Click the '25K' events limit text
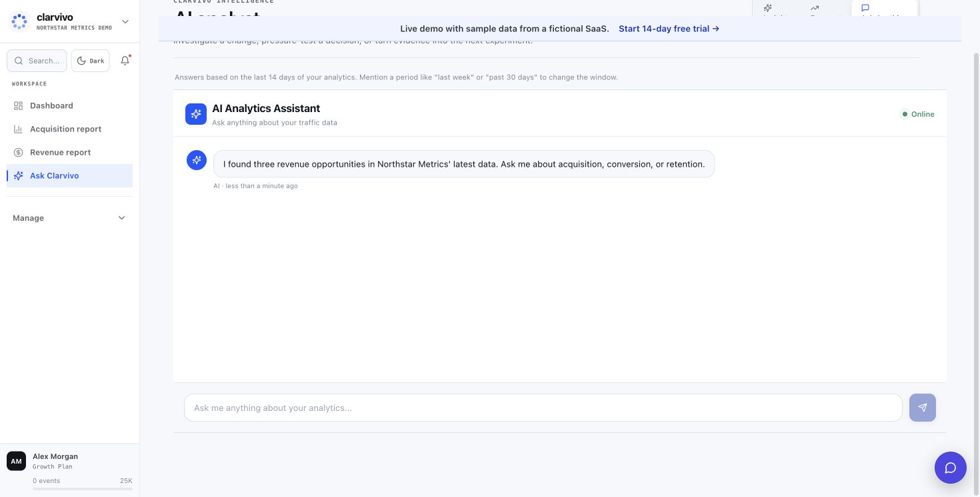Image resolution: width=980 pixels, height=497 pixels. tap(126, 481)
